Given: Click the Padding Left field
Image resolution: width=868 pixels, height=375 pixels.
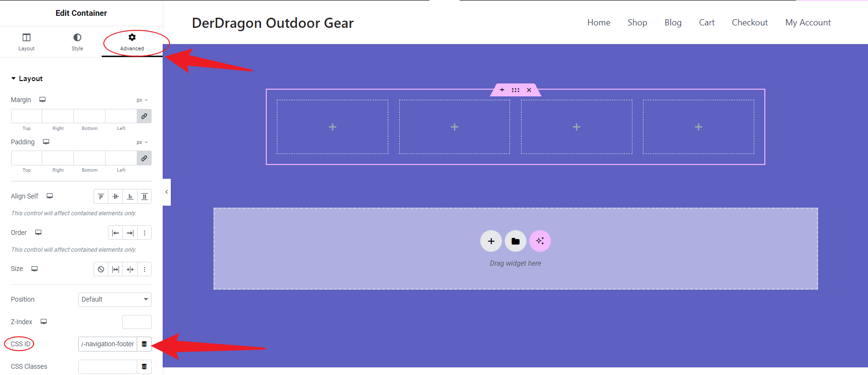Looking at the screenshot, I should [x=121, y=158].
